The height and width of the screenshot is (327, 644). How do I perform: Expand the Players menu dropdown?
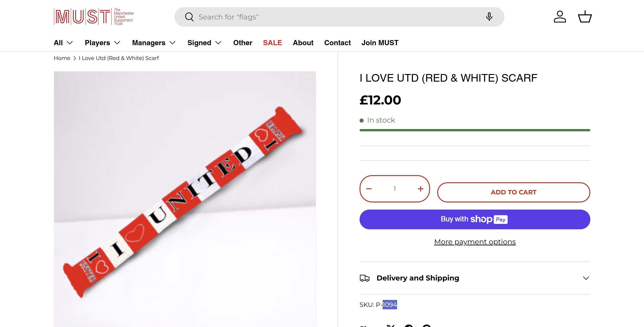[x=102, y=43]
